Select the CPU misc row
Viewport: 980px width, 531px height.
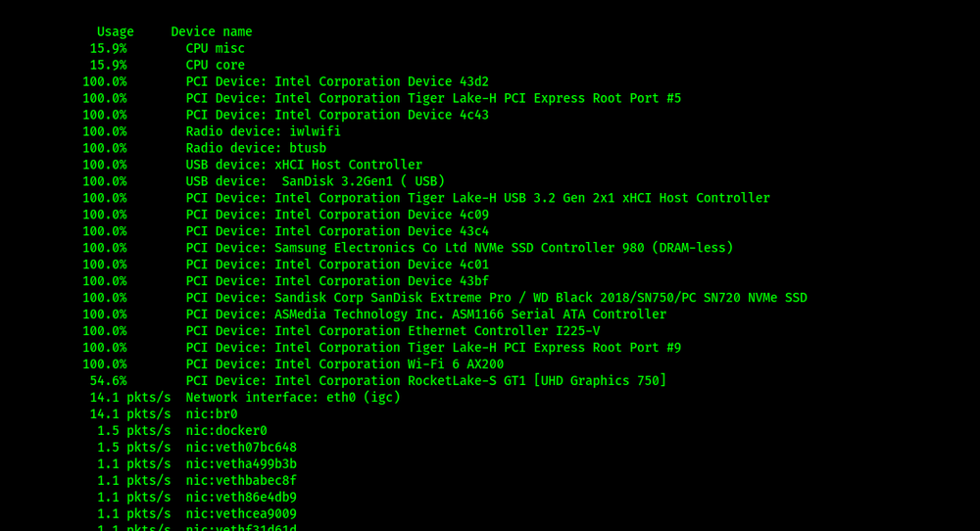pyautogui.click(x=167, y=49)
